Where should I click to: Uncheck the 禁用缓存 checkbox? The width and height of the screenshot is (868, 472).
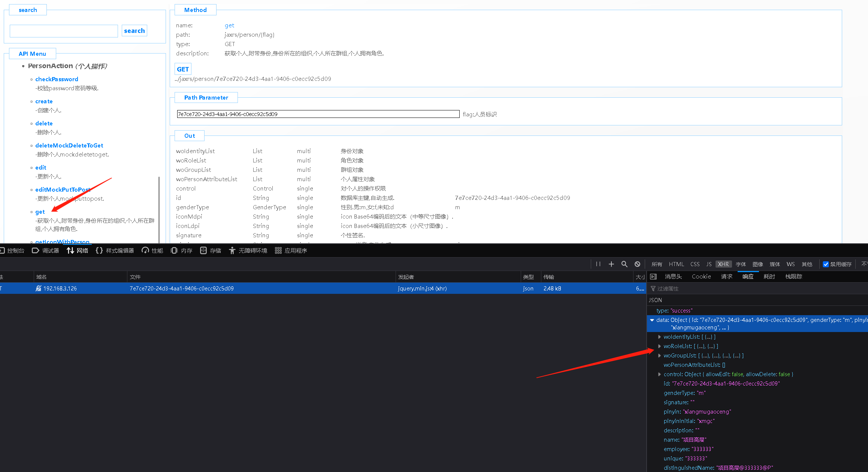point(826,264)
